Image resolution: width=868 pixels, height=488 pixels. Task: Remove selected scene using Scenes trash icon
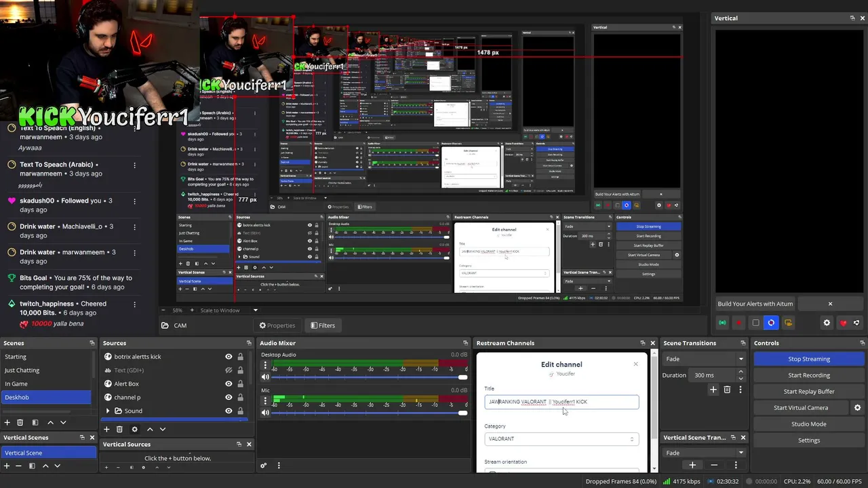20,422
